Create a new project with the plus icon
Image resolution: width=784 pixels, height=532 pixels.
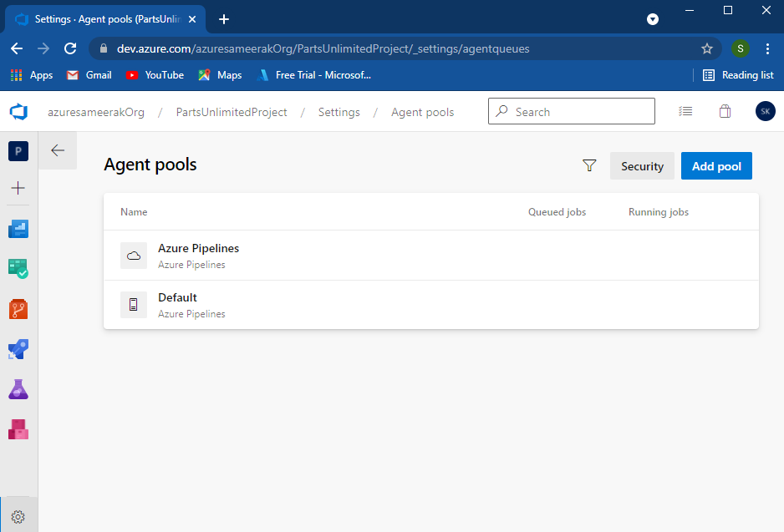[x=18, y=189]
